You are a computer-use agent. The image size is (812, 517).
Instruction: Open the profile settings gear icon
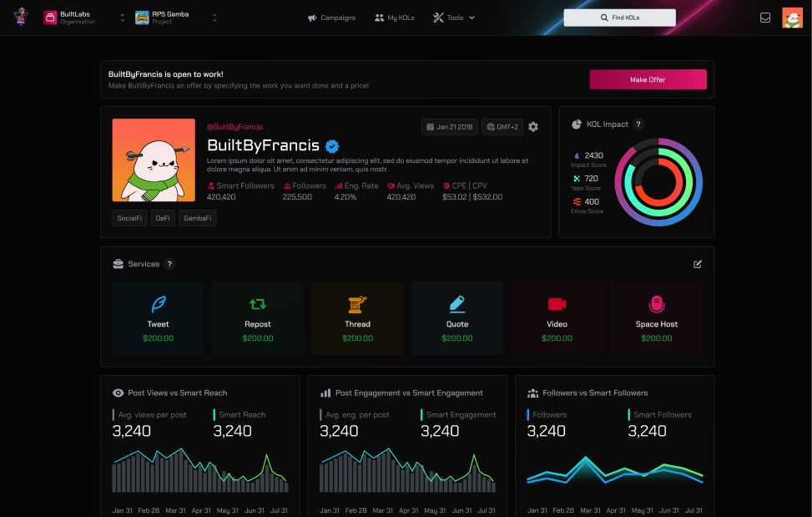coord(533,127)
